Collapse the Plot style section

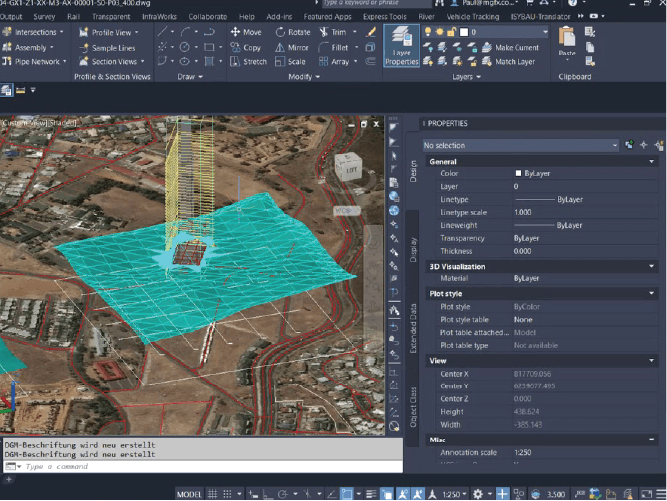[x=651, y=293]
